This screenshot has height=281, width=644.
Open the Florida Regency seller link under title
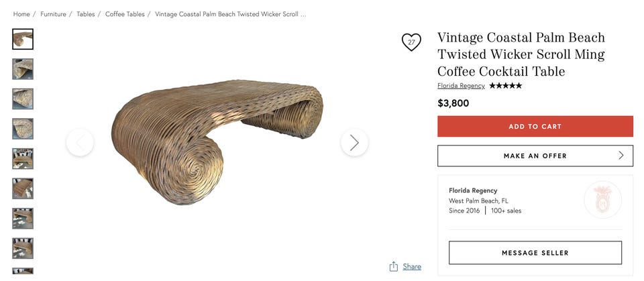coord(461,86)
